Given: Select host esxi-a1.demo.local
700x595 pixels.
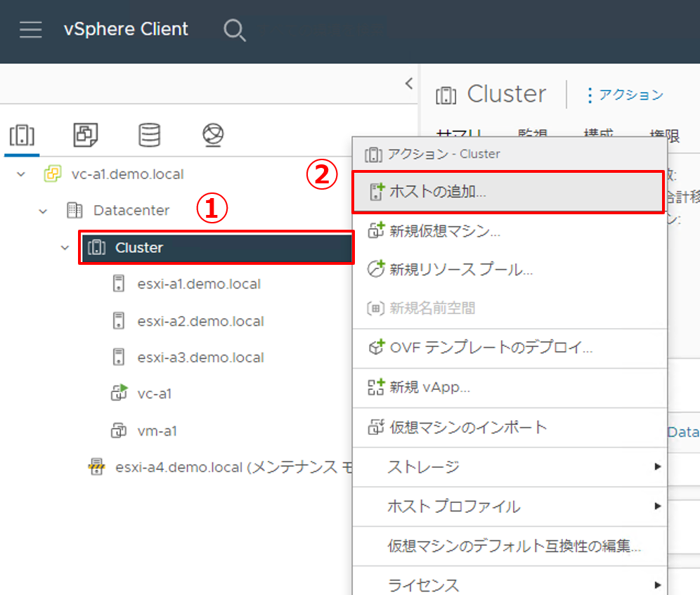Looking at the screenshot, I should tap(199, 284).
